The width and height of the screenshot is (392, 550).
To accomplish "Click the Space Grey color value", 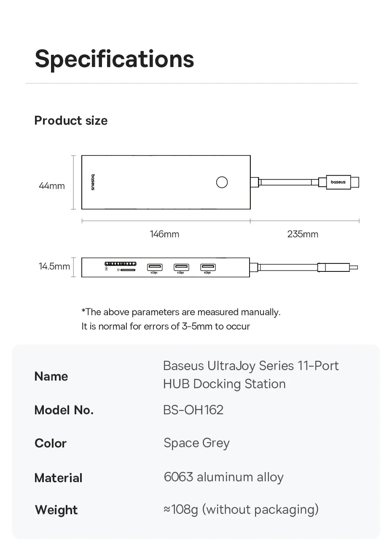I will tap(196, 443).
